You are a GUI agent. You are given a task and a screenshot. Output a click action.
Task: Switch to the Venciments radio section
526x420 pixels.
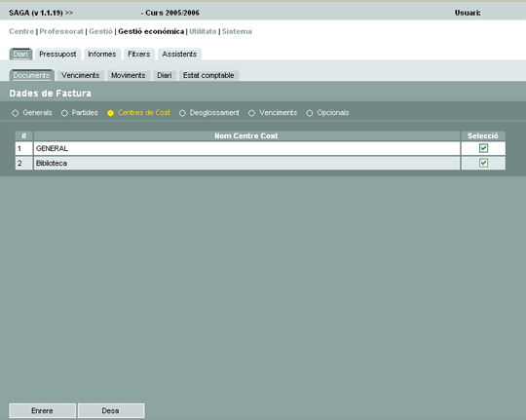pyautogui.click(x=251, y=113)
